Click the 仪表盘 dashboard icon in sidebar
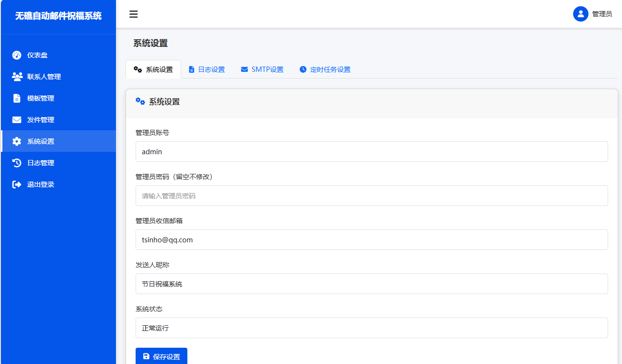This screenshot has height=364, width=622. (16, 55)
